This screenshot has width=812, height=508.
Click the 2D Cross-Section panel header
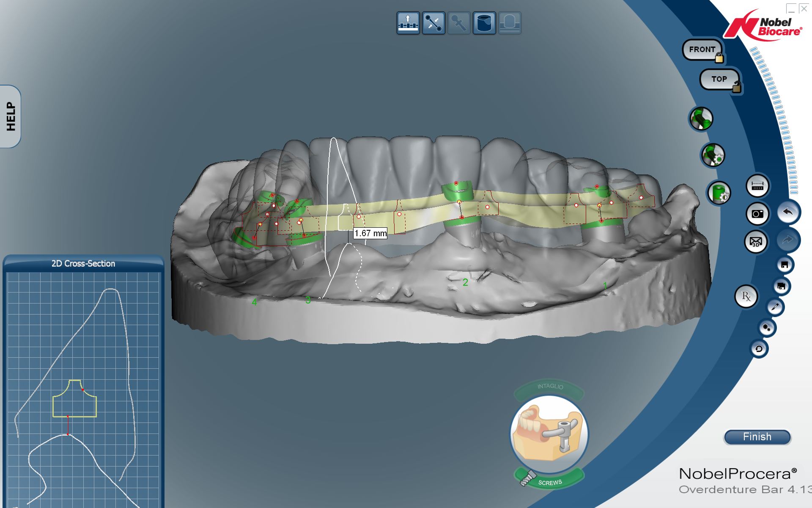[83, 263]
